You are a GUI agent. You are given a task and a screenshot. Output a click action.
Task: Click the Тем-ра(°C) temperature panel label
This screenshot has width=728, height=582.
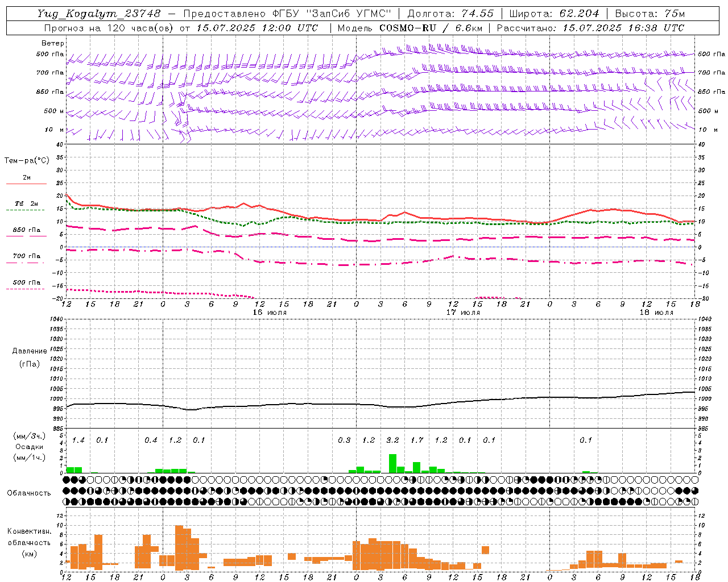(x=27, y=161)
